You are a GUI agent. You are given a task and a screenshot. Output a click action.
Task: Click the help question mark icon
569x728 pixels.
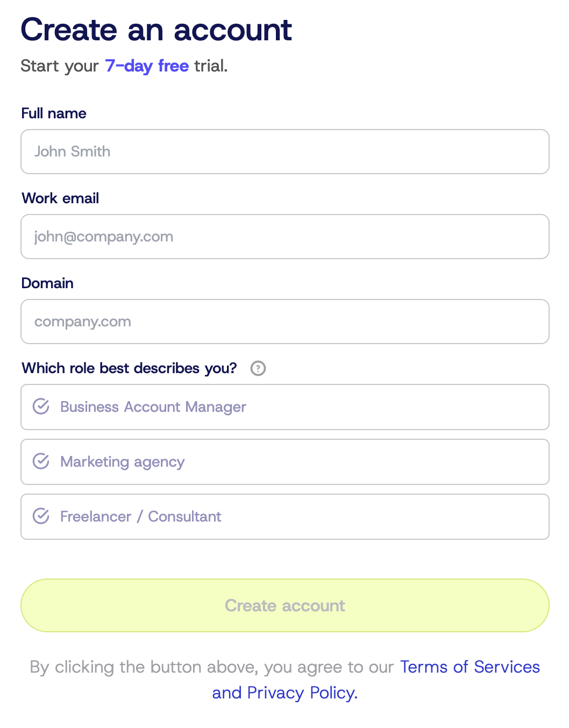pos(258,368)
